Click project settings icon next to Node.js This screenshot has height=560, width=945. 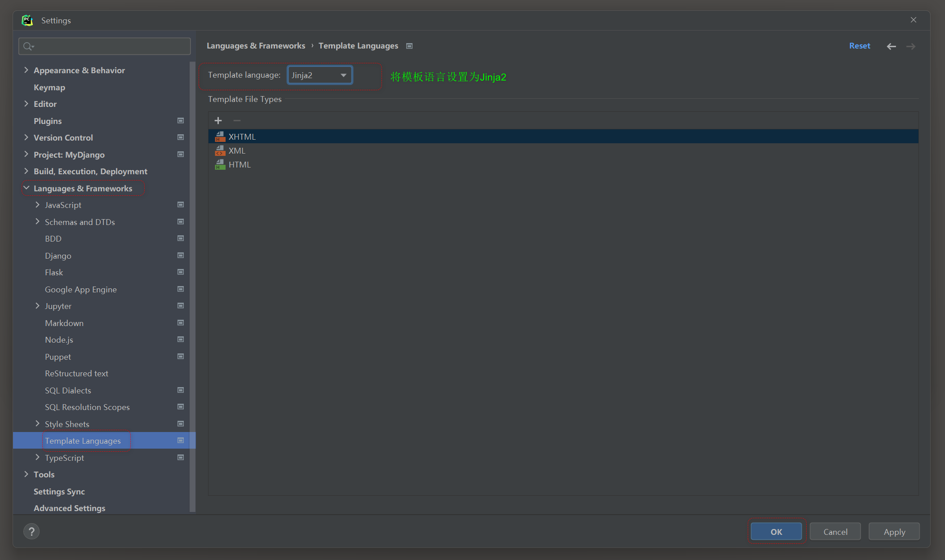click(x=181, y=340)
